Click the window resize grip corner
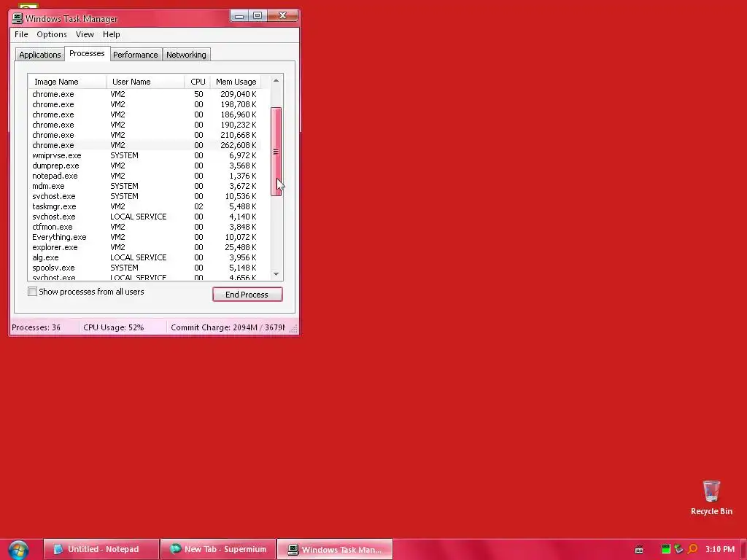The height and width of the screenshot is (560, 747). click(x=293, y=329)
